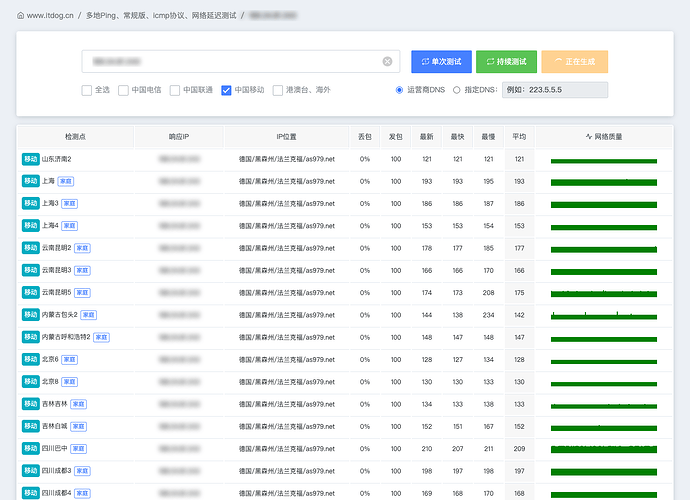Click the green 持续测试 button

[x=506, y=62]
